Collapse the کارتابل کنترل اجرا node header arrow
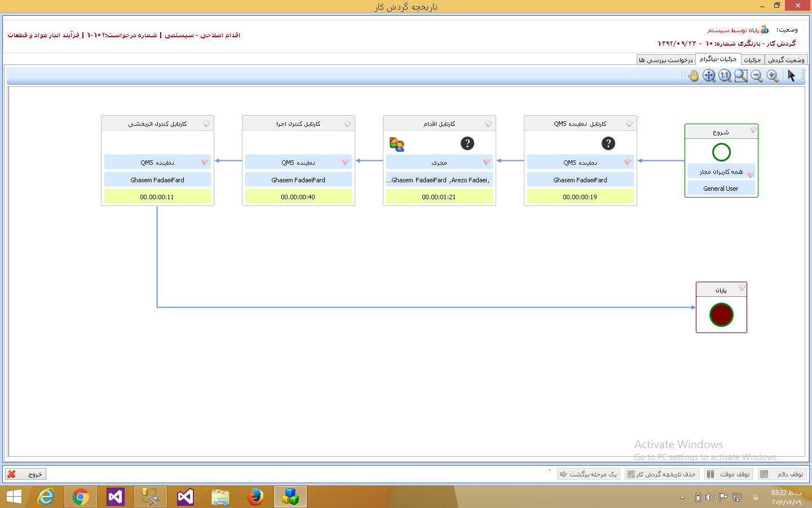812x508 pixels. click(347, 124)
